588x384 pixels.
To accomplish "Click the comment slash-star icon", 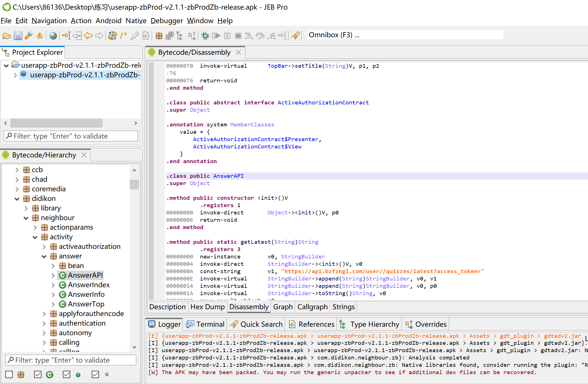I will (124, 36).
